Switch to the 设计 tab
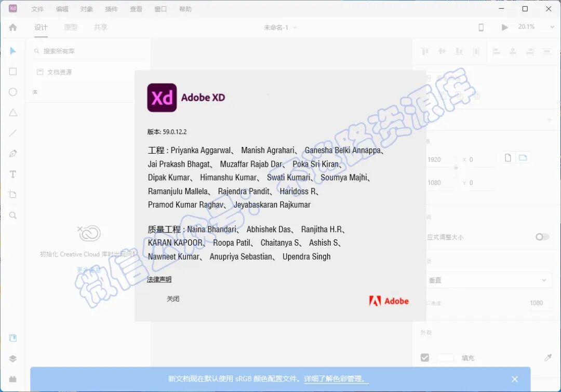This screenshot has height=392, width=561. coord(41,27)
